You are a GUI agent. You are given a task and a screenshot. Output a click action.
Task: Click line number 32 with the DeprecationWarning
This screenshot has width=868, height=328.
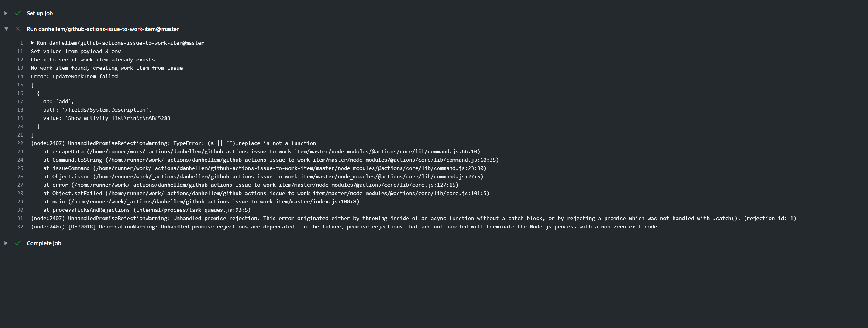coord(20,227)
